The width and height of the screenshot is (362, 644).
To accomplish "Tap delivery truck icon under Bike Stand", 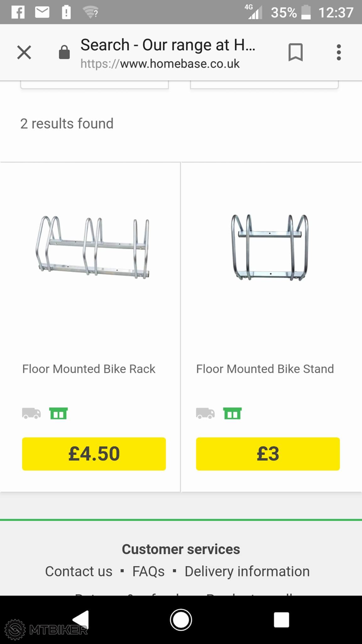I will click(205, 413).
